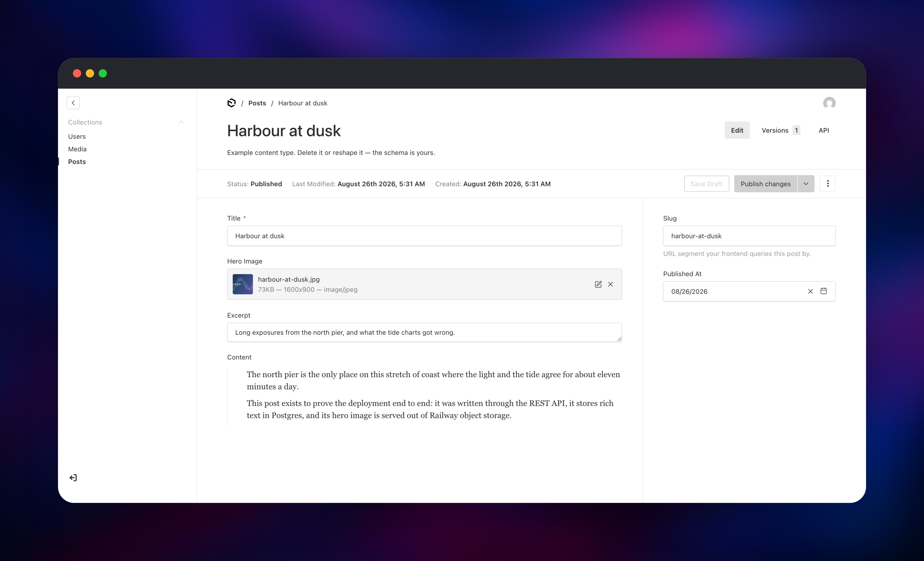Switch to the Versions tab
The image size is (924, 561).
[x=781, y=130]
